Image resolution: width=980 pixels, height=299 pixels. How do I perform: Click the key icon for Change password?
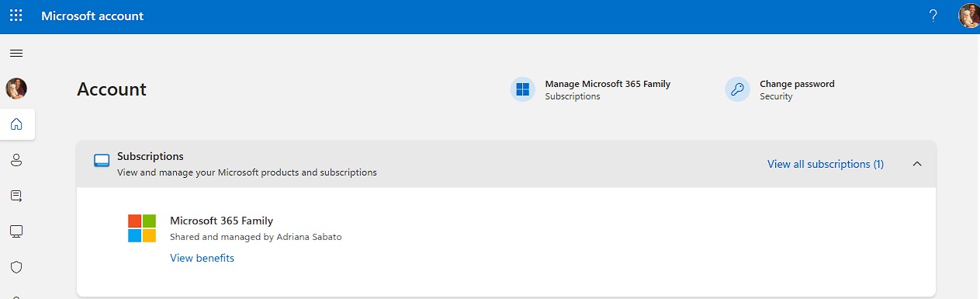pyautogui.click(x=737, y=89)
